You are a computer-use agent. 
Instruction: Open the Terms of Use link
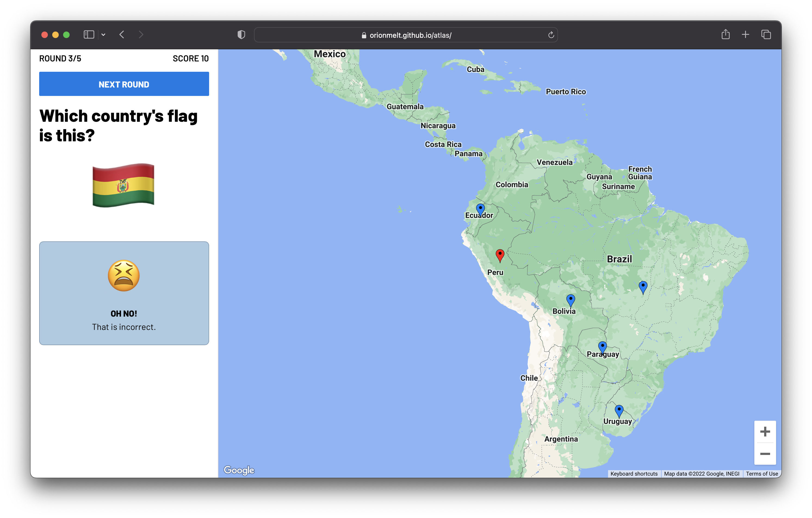pyautogui.click(x=761, y=473)
